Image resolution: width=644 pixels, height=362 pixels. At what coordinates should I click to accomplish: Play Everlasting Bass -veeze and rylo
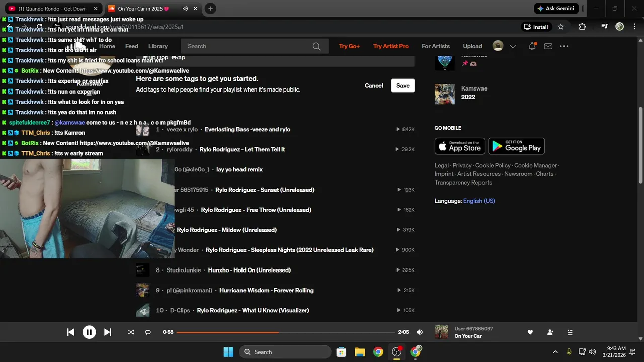248,129
